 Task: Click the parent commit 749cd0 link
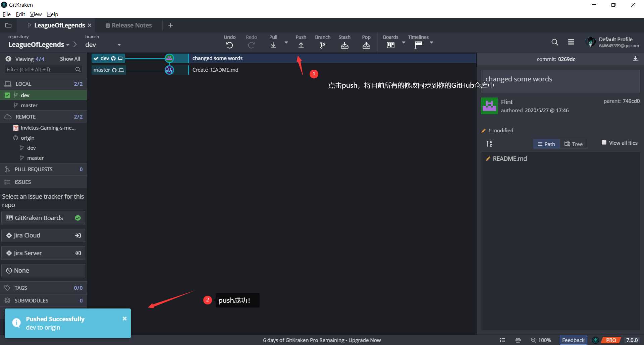tap(631, 101)
